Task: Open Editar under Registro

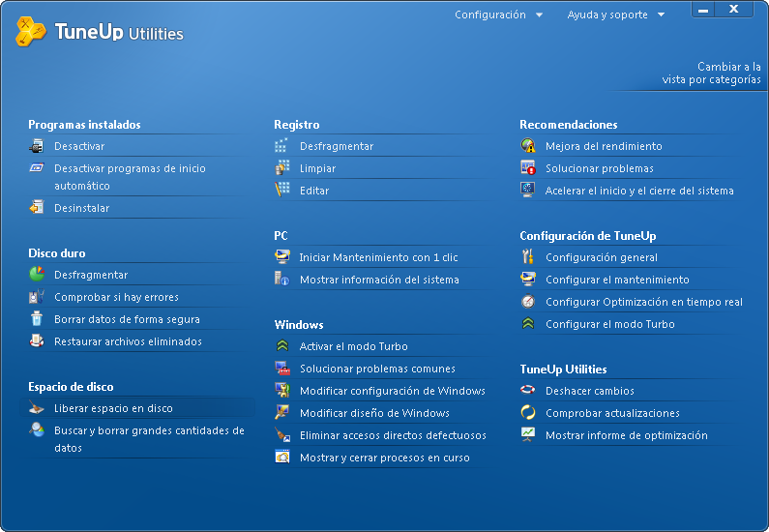Action: (x=314, y=191)
